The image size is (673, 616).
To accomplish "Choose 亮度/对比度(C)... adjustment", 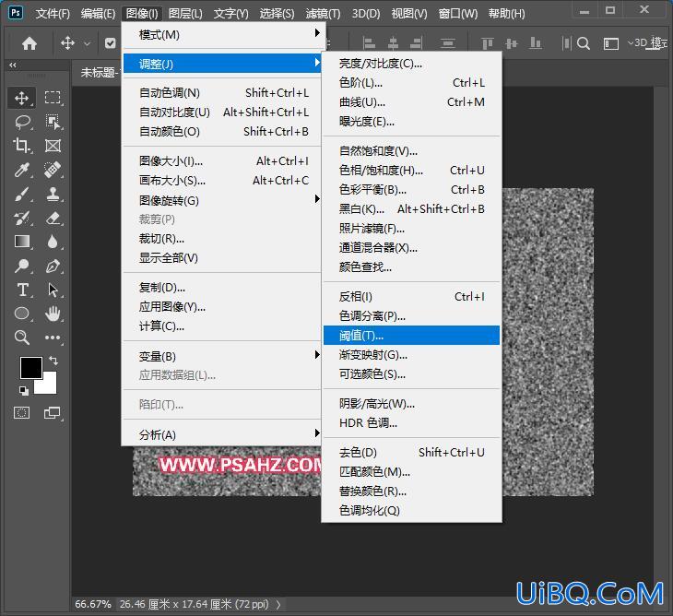I will coord(411,64).
